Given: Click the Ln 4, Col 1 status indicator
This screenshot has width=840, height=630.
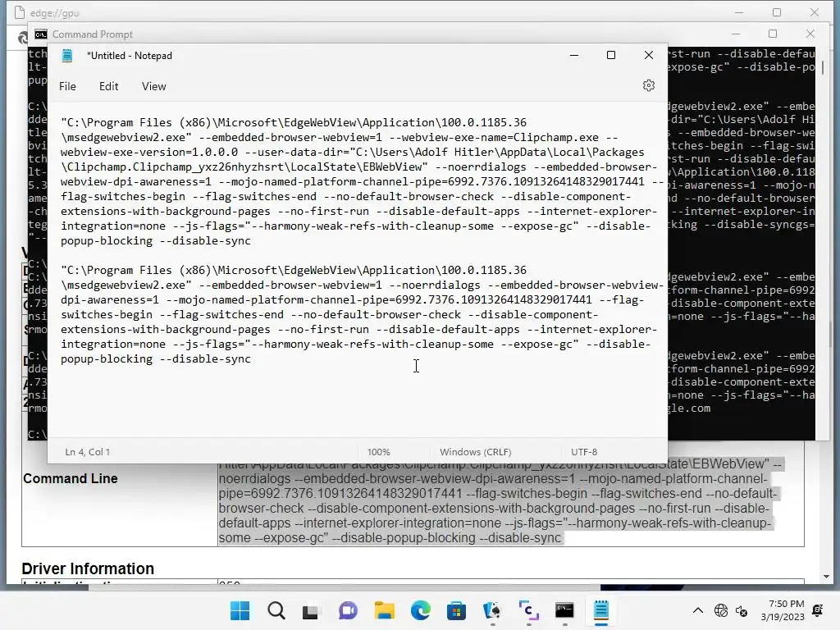Looking at the screenshot, I should 87,452.
